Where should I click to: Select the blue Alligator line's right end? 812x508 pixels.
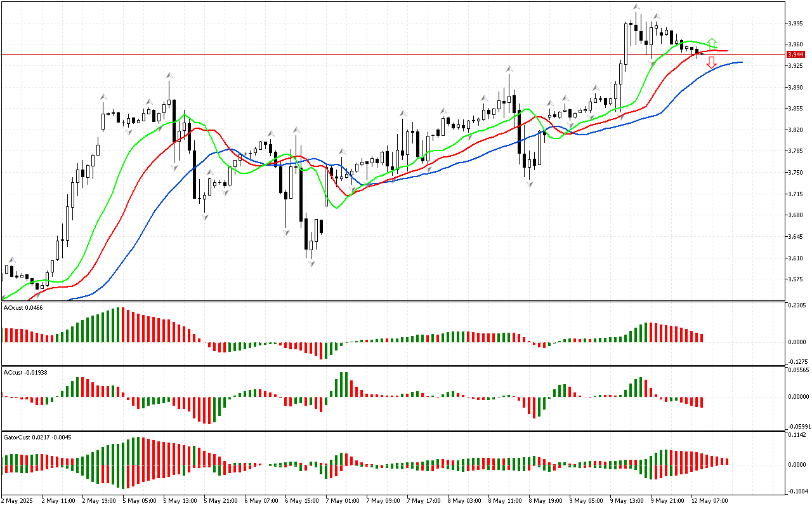[x=740, y=62]
